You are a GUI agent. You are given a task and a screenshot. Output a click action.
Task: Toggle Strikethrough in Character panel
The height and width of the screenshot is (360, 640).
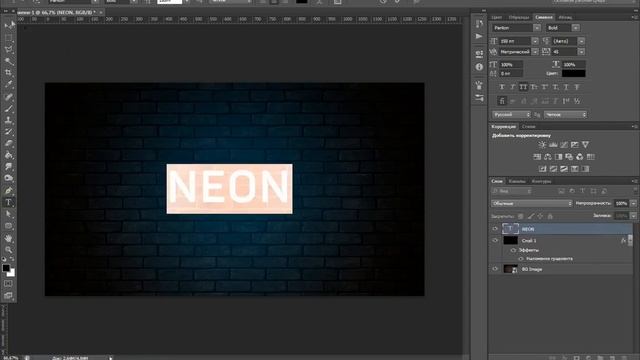(577, 87)
